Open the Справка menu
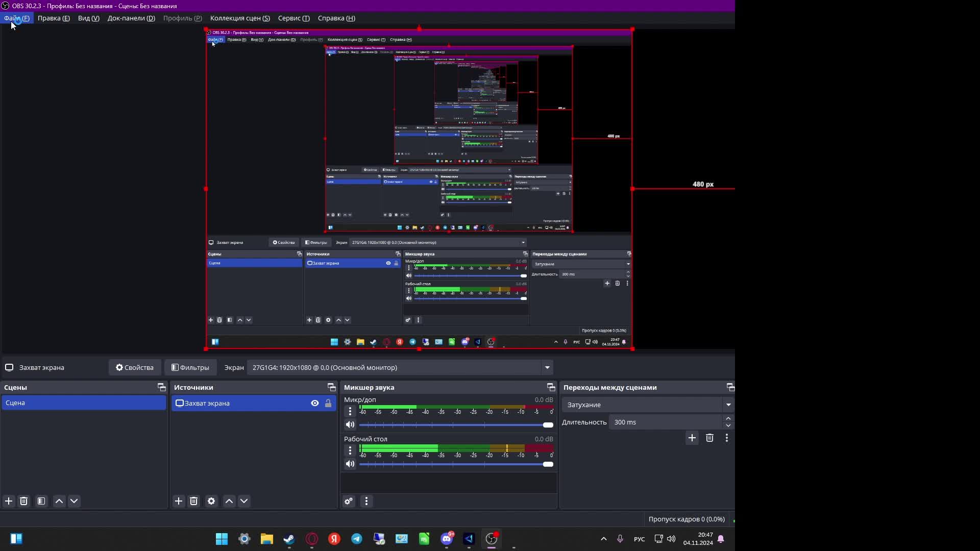980x551 pixels. (x=336, y=18)
